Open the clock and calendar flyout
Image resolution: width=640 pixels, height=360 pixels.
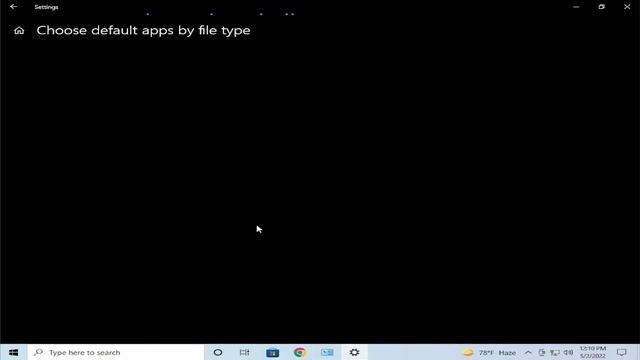[593, 352]
